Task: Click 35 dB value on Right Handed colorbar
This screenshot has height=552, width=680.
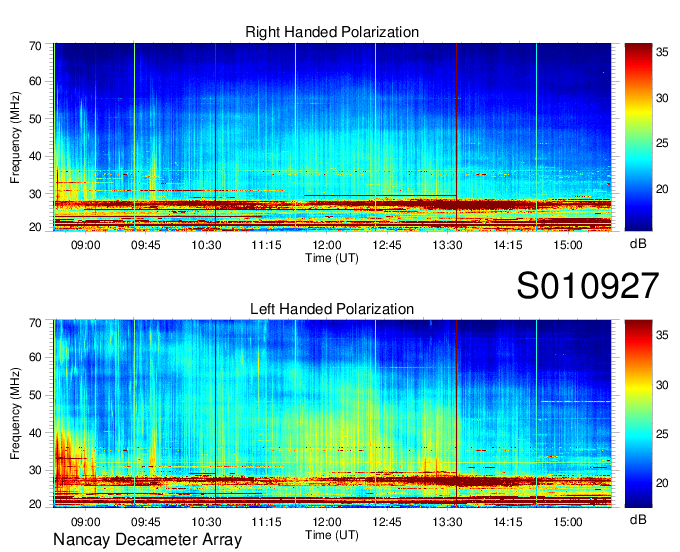Action: pyautogui.click(x=662, y=52)
